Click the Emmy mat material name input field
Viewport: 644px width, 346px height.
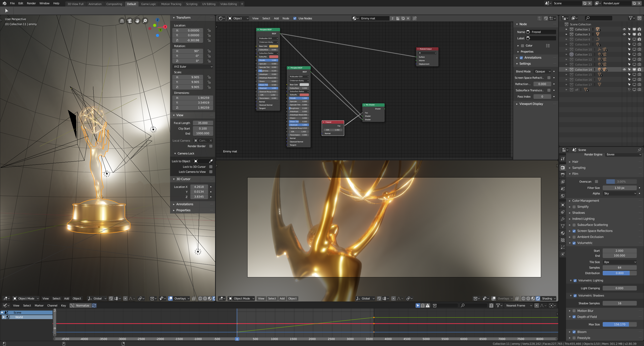(375, 18)
